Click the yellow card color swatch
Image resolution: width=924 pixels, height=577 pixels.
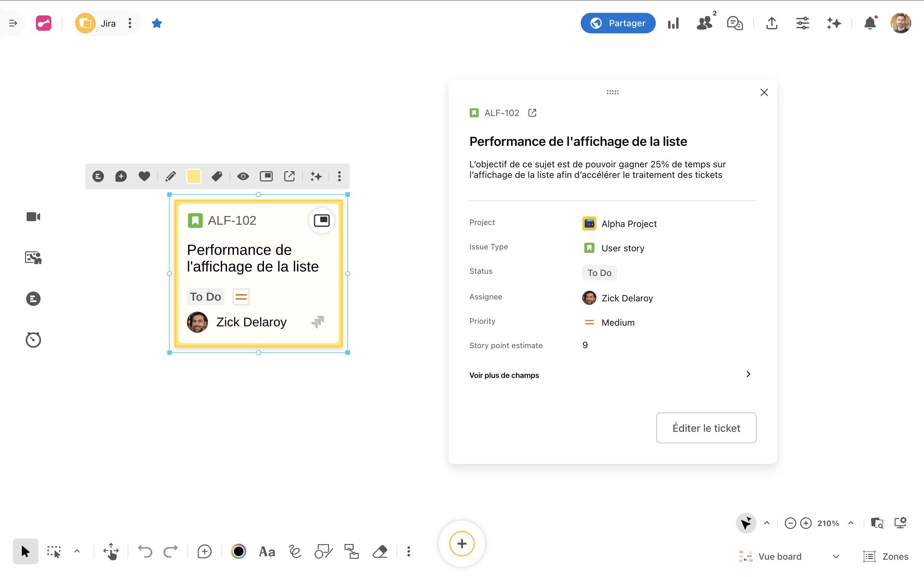tap(193, 176)
